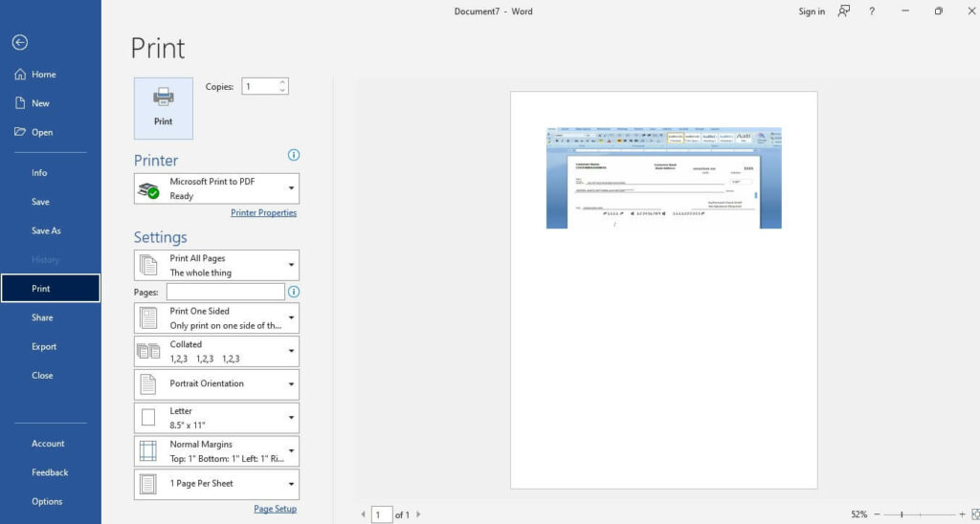The width and height of the screenshot is (980, 524).
Task: Open the Page Setup link
Action: coord(275,509)
